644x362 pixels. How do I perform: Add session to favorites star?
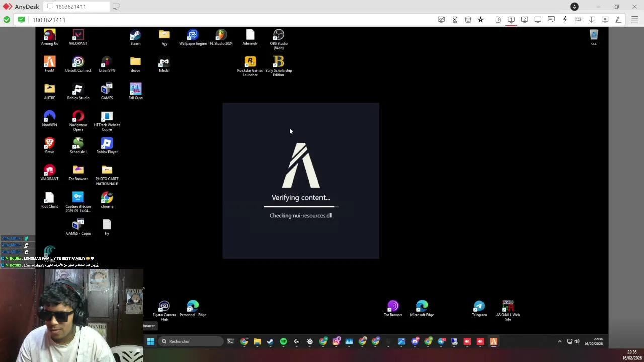coord(480,20)
